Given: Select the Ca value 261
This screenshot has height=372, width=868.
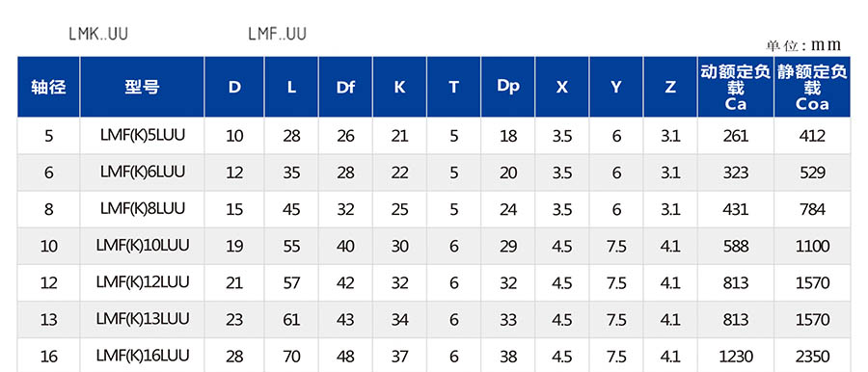Looking at the screenshot, I should point(735,136).
